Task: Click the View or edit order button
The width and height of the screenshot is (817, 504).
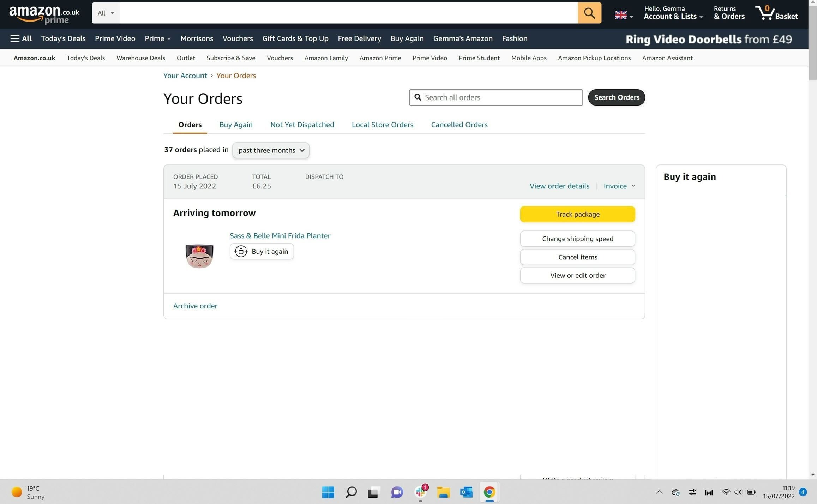Action: point(578,275)
